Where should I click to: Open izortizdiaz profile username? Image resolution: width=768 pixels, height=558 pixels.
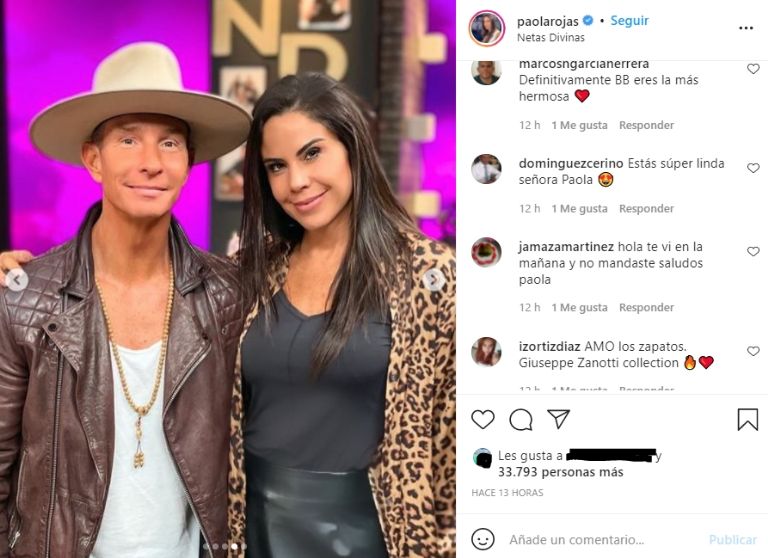(549, 346)
